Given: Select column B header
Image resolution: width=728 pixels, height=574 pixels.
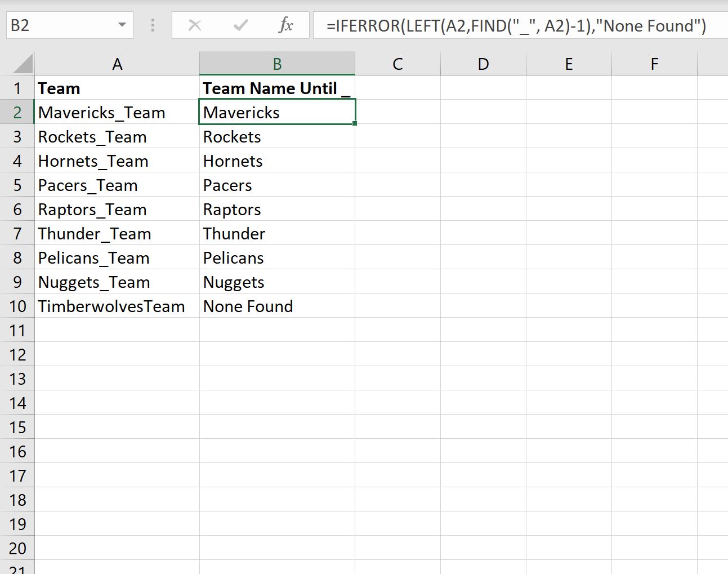Looking at the screenshot, I should (x=277, y=63).
